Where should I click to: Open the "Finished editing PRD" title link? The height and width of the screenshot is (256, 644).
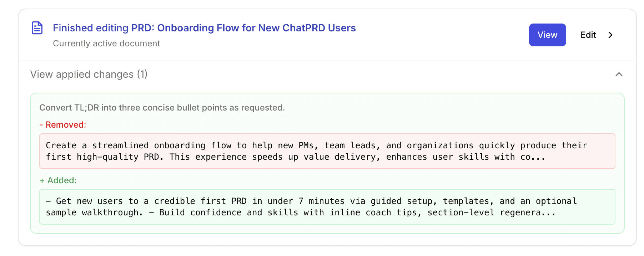[x=204, y=28]
